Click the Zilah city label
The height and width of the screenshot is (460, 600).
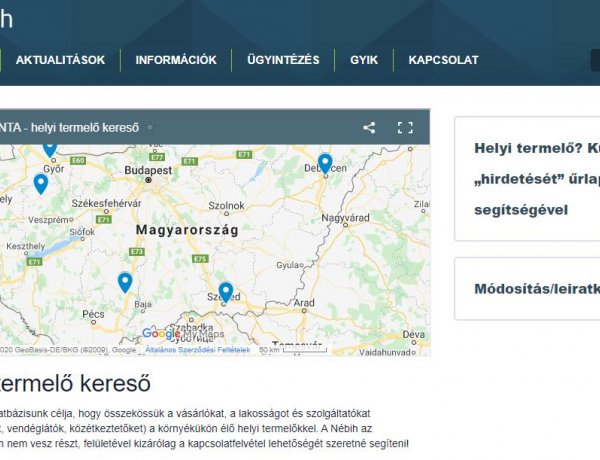pyautogui.click(x=422, y=204)
